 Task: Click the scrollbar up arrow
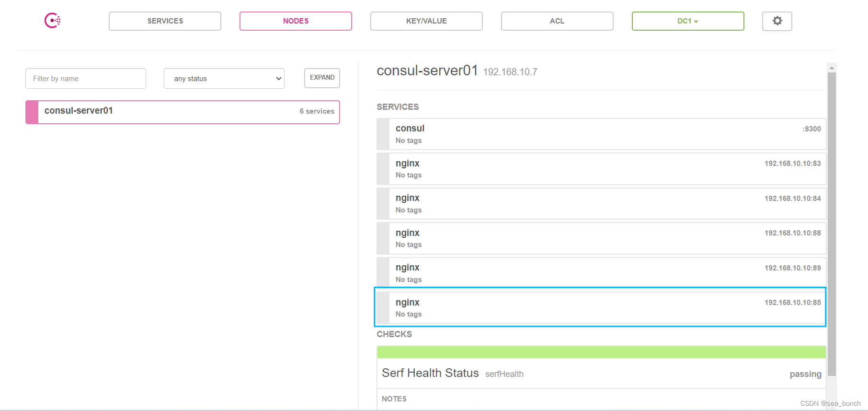point(832,68)
